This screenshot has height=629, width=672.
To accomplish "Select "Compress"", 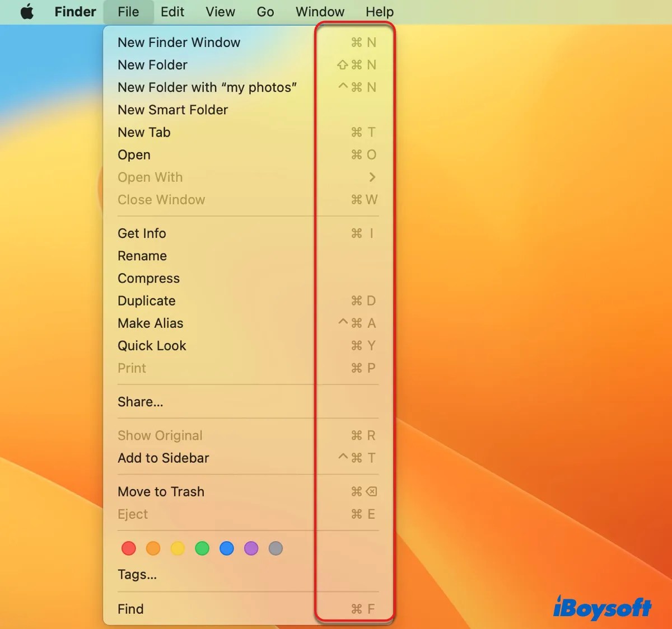I will 148,278.
